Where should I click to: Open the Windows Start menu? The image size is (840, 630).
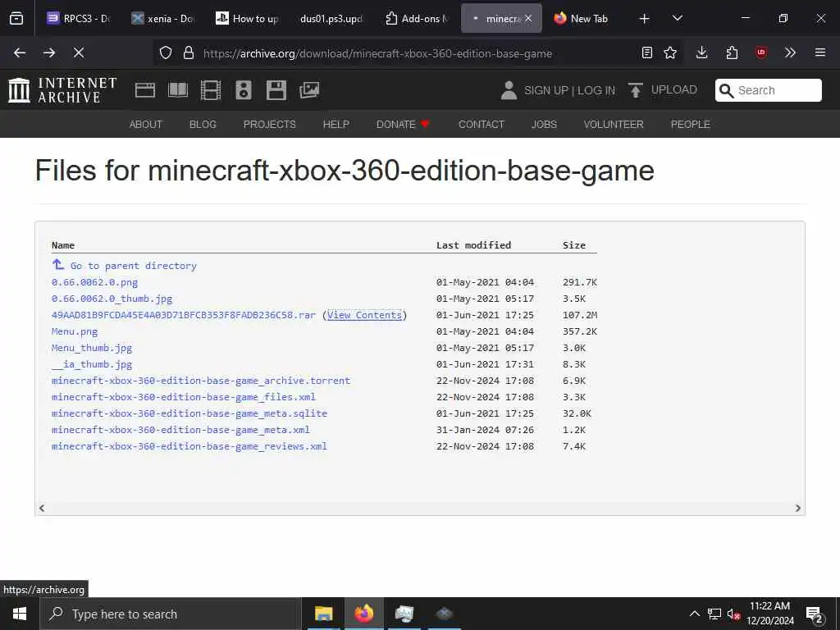coord(20,614)
